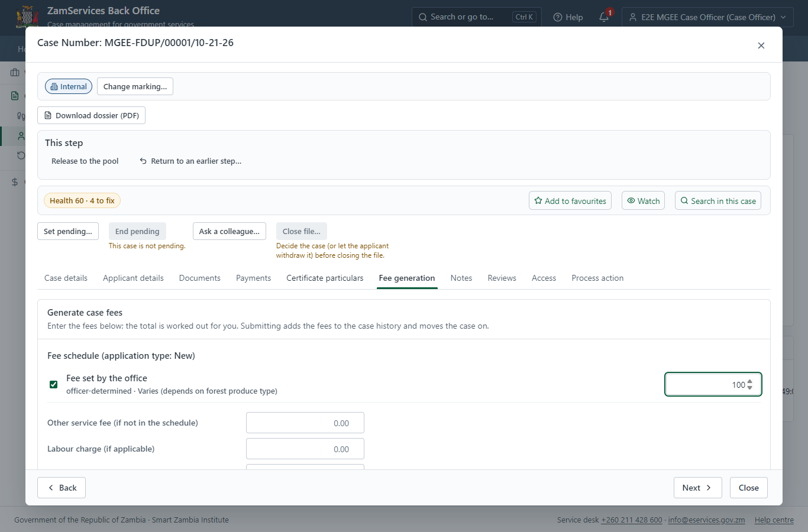Click the footprints icon in the left sidebar
Screen dimensions: 808x532
pyautogui.click(x=21, y=116)
